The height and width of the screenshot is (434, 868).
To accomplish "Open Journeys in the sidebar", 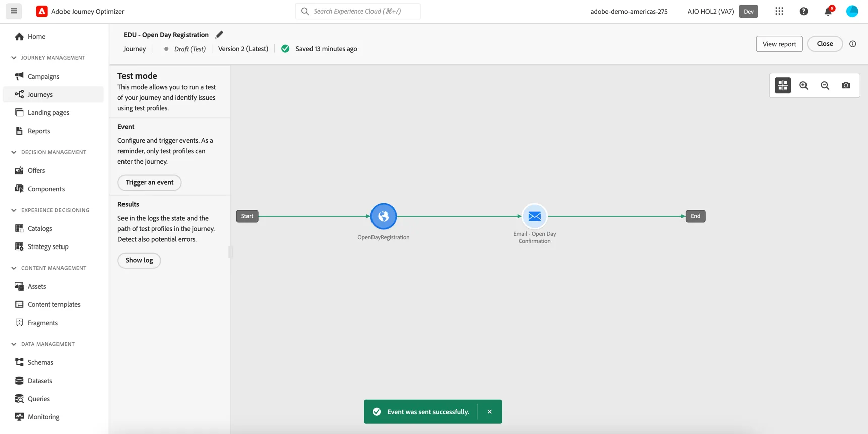I will (53, 94).
